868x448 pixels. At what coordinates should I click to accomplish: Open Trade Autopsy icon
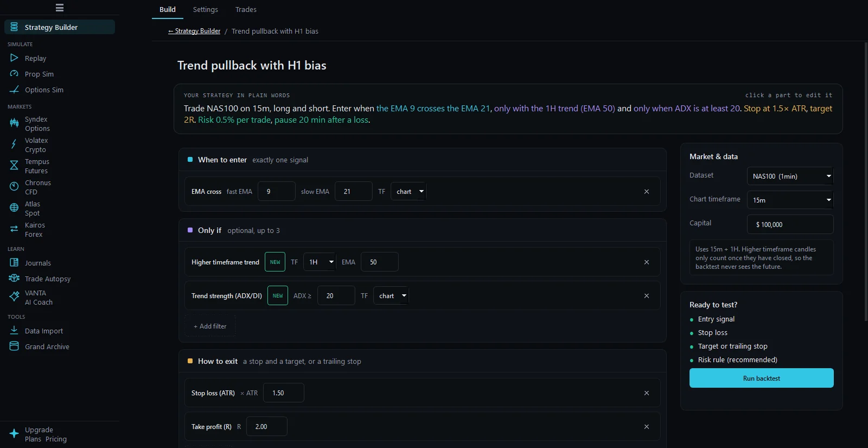(x=14, y=278)
